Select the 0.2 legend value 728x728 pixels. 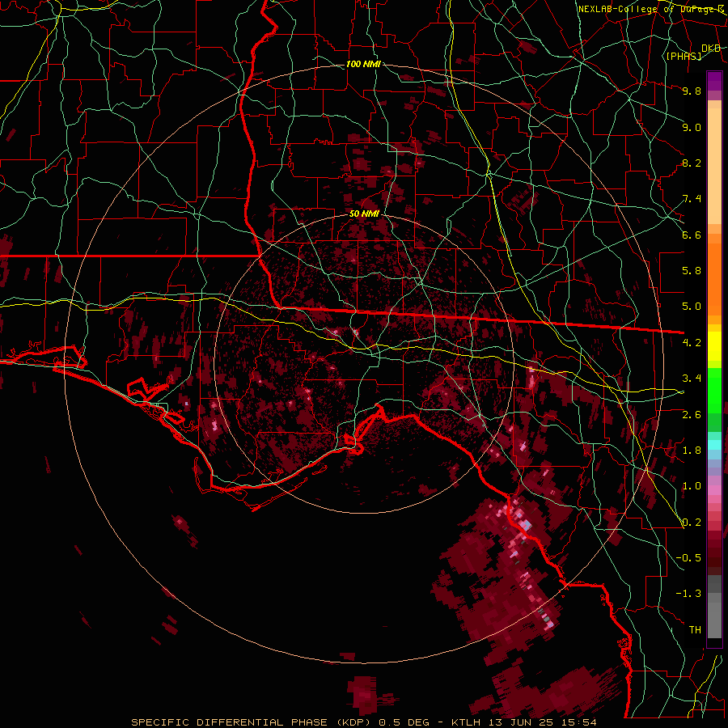click(692, 523)
